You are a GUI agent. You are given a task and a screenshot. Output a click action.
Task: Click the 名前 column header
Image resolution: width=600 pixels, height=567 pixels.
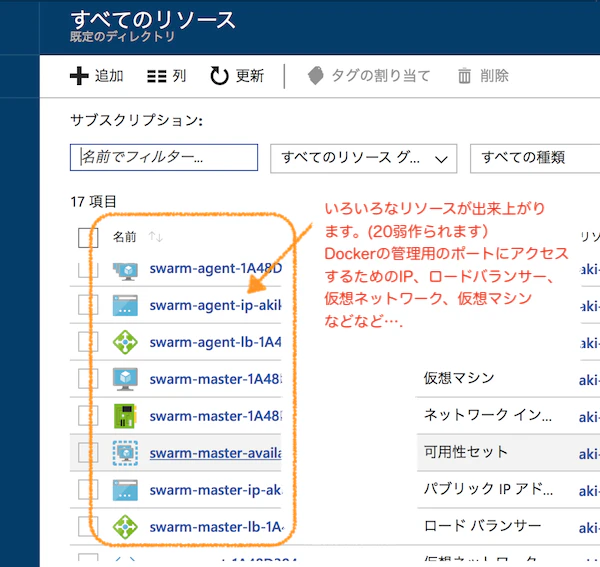(x=124, y=237)
